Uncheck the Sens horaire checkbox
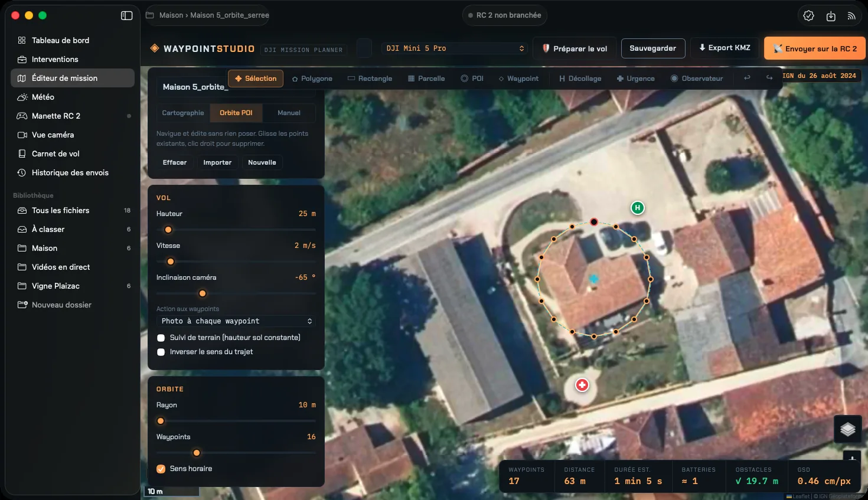Screen dimensions: 868x500 point(161,469)
